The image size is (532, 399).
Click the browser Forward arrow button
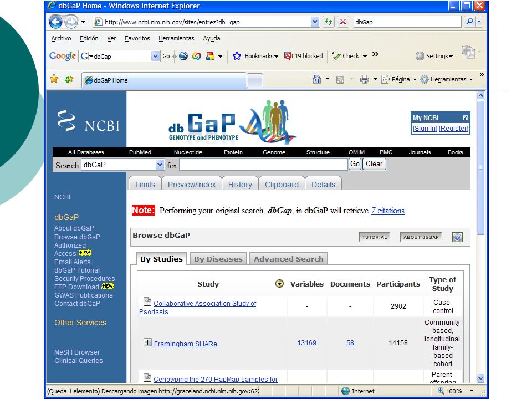click(71, 22)
